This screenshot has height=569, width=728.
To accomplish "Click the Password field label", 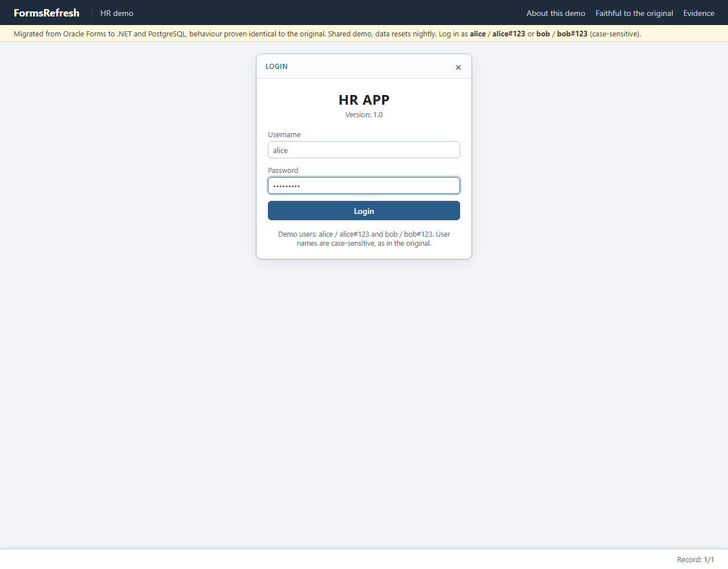I will click(x=283, y=171).
